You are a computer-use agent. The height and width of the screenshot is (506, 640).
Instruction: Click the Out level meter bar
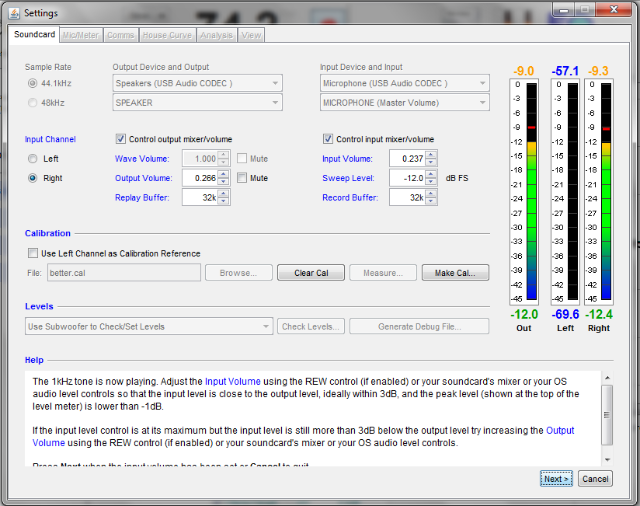click(x=532, y=191)
